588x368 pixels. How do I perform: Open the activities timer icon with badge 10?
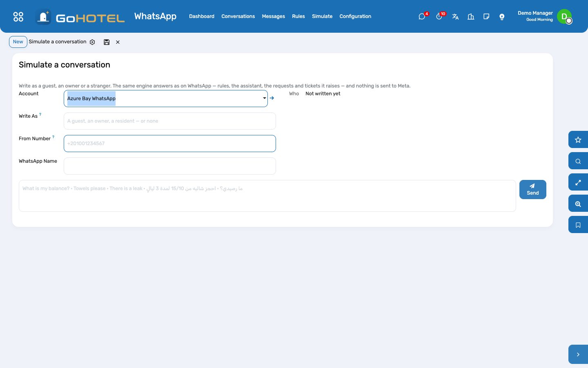pyautogui.click(x=439, y=16)
